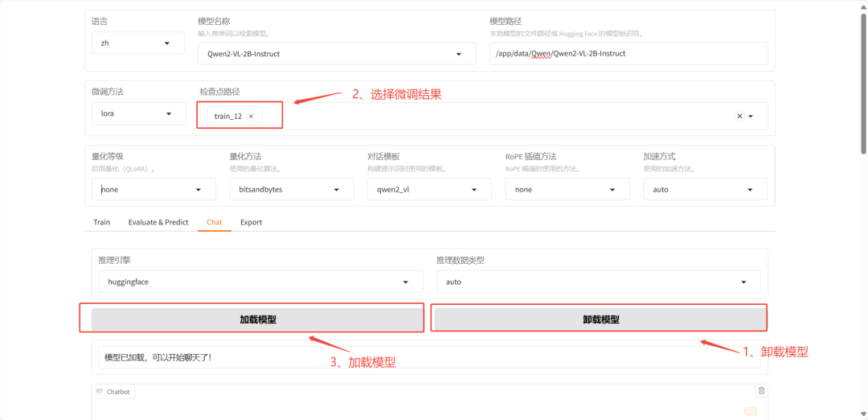The image size is (868, 420).
Task: Switch to the Evaluate & Predict tab
Action: point(158,222)
